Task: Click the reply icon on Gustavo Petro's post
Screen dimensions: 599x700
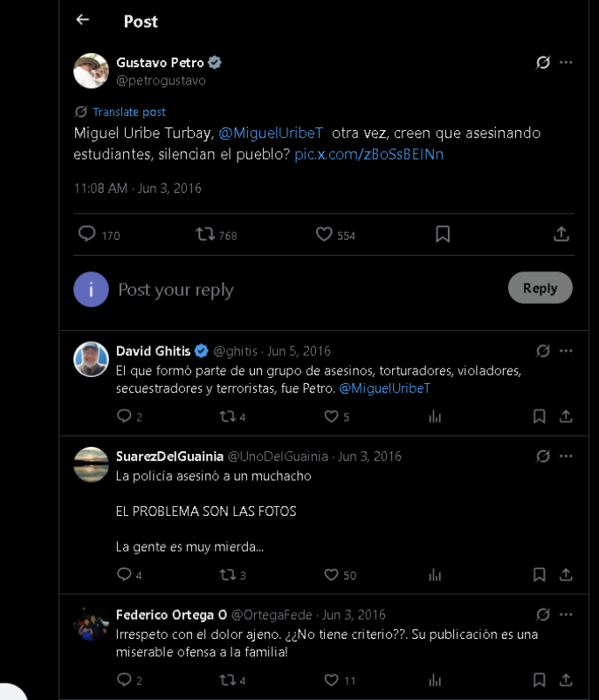Action: (86, 234)
